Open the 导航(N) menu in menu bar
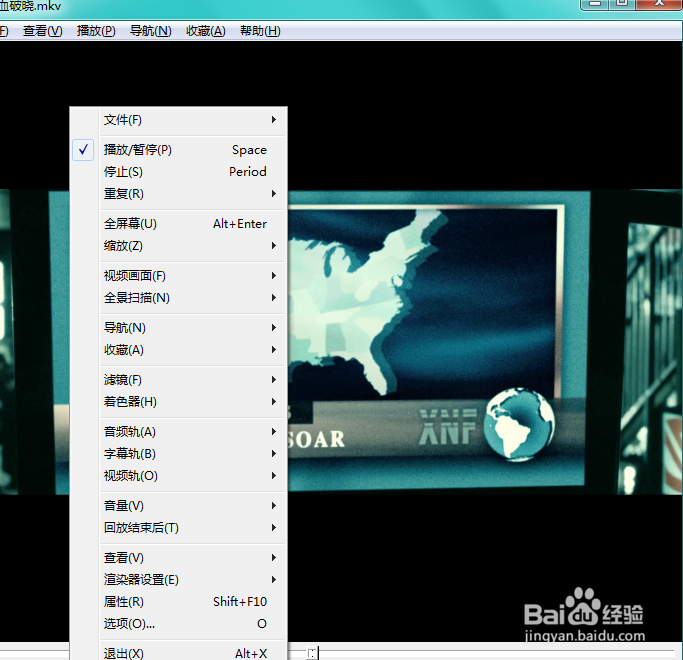 (x=151, y=31)
